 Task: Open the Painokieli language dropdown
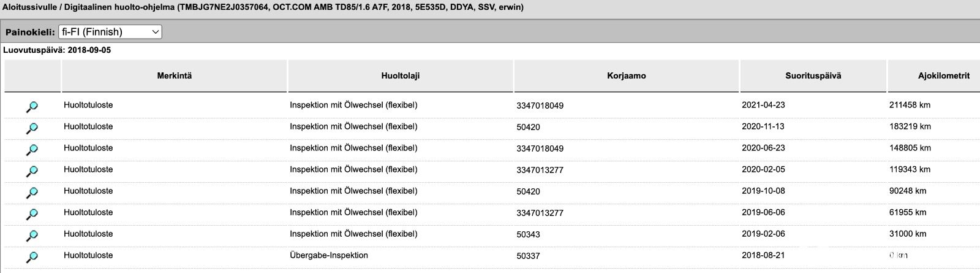click(110, 32)
